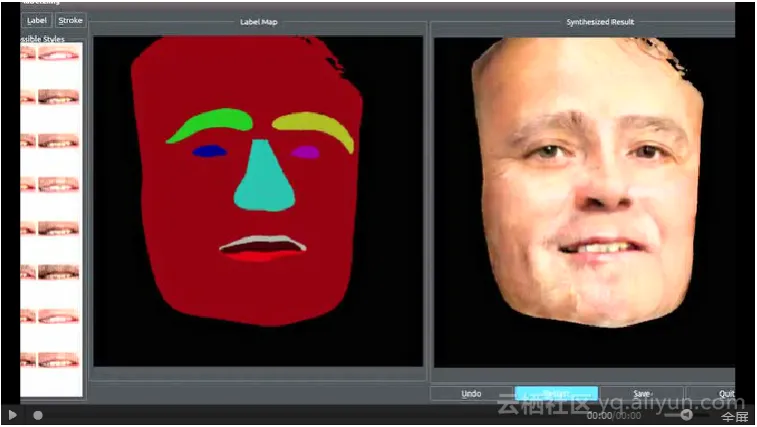Select the sixth mouth style thumbnail from top

[x=58, y=272]
